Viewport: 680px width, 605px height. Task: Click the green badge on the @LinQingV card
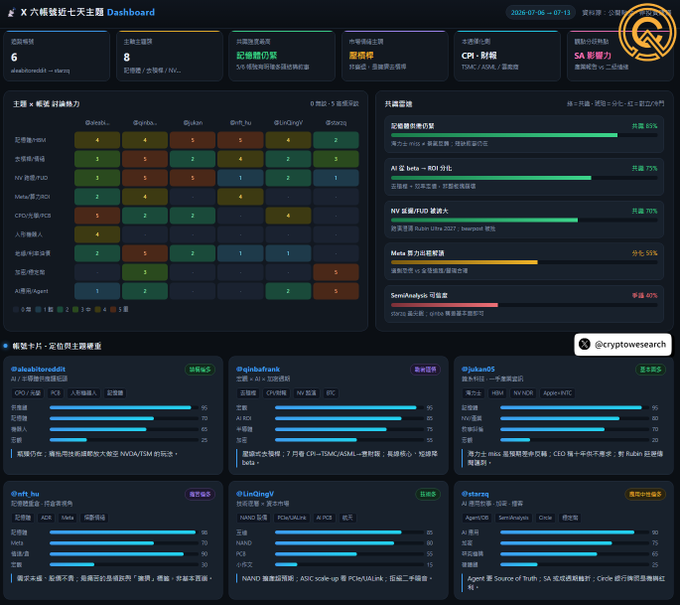click(428, 494)
